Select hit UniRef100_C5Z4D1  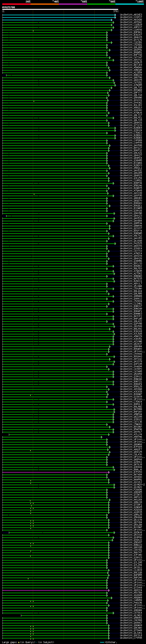(131, 45)
